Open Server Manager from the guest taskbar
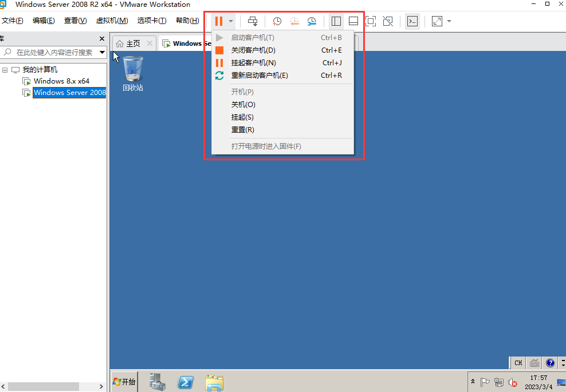 pos(158,382)
